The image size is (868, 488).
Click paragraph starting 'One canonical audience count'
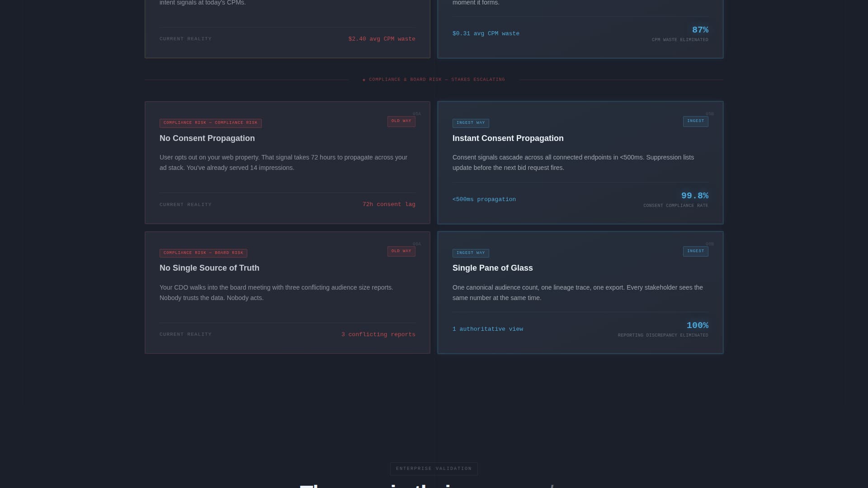tap(578, 293)
